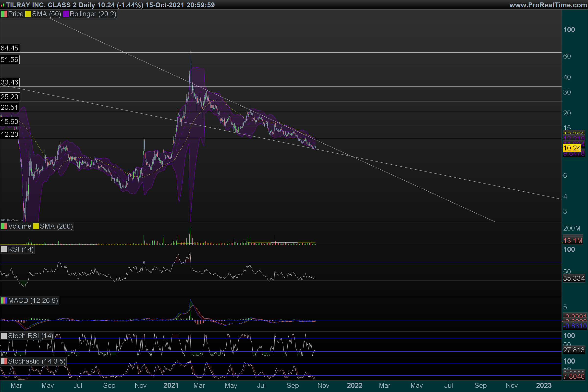Click the MACD (12 26 9) legend icon
This screenshot has height=392, width=588.
[4, 301]
